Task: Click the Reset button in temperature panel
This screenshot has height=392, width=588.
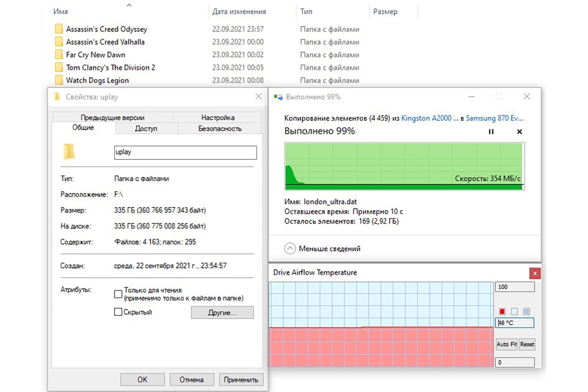Action: click(x=527, y=344)
